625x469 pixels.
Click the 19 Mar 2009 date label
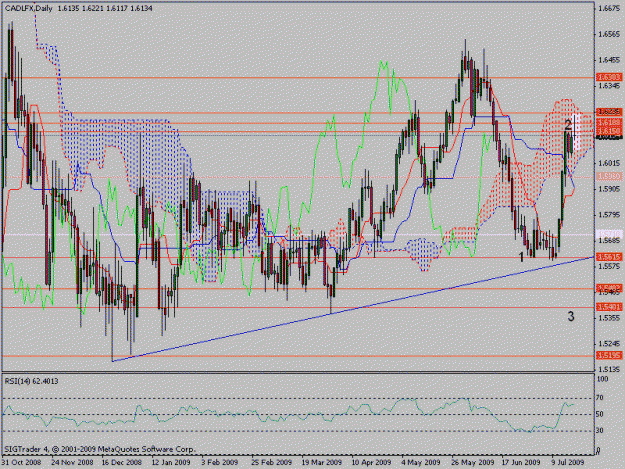click(x=322, y=462)
